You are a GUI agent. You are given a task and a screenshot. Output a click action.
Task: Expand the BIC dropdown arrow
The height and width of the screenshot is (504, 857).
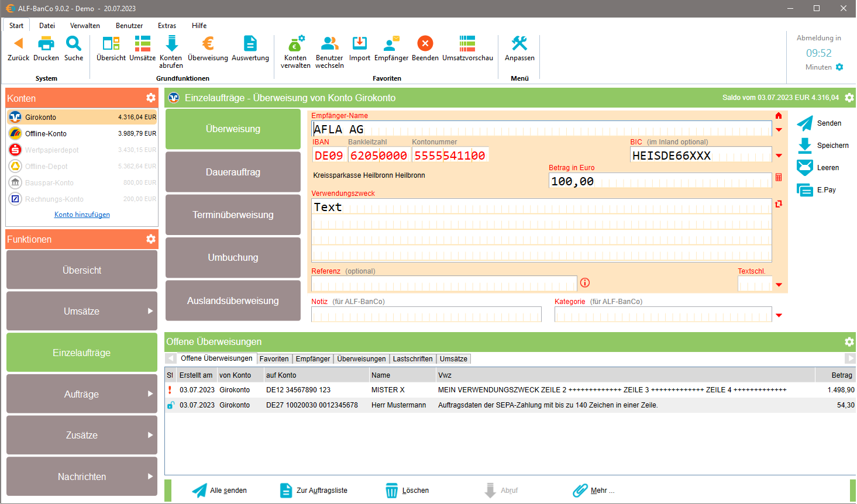tap(779, 156)
